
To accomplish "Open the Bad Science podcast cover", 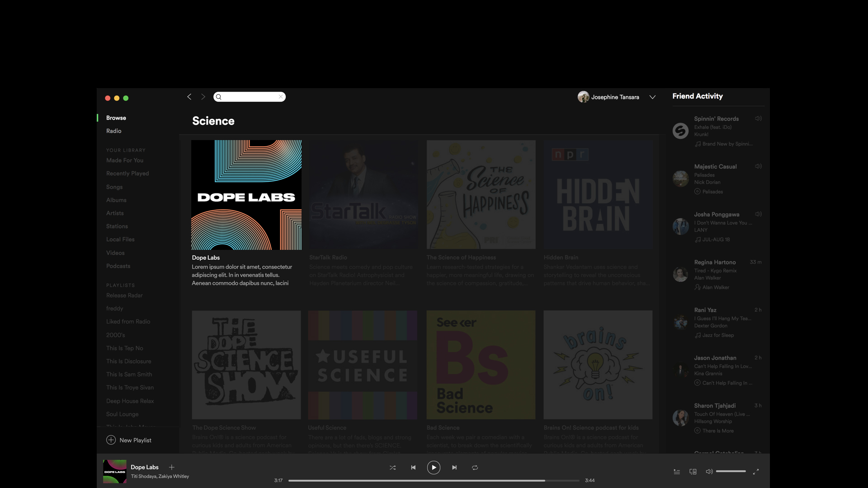I will (x=481, y=365).
